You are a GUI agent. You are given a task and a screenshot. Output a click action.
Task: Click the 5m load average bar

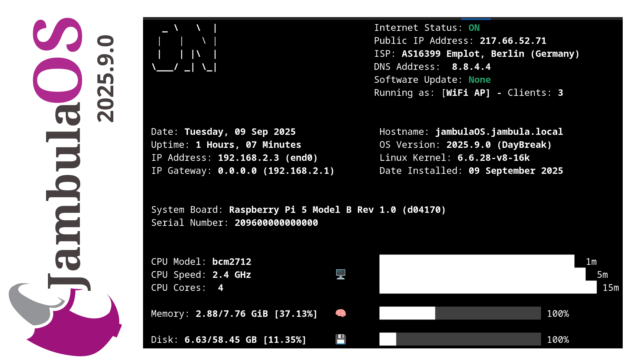coord(482,274)
